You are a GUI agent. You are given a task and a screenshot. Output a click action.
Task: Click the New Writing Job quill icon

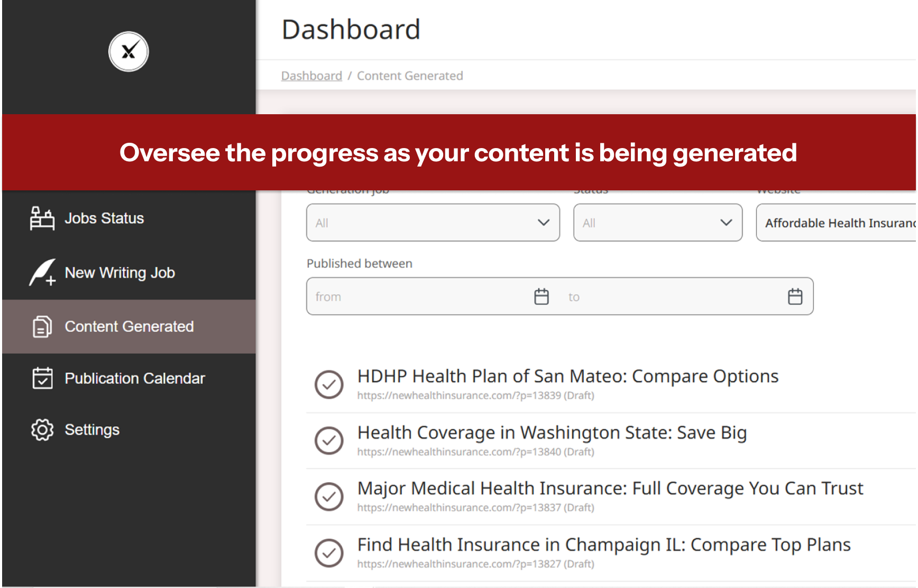(x=42, y=273)
